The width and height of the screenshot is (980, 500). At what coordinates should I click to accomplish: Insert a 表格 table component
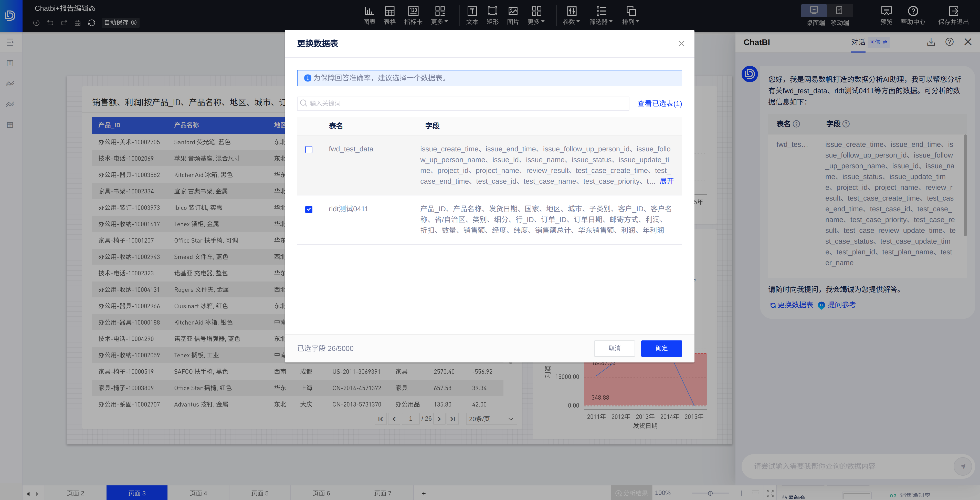pyautogui.click(x=389, y=15)
